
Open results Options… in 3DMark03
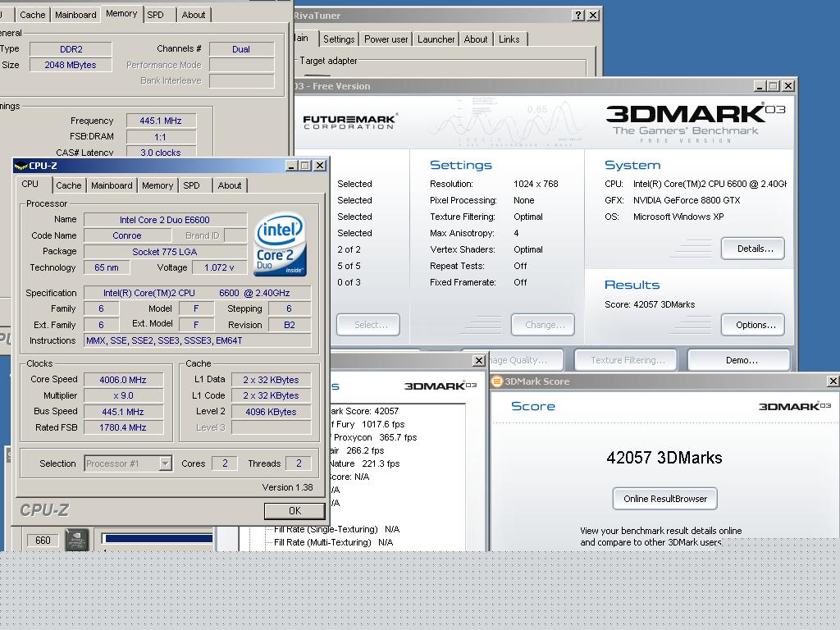tap(753, 325)
